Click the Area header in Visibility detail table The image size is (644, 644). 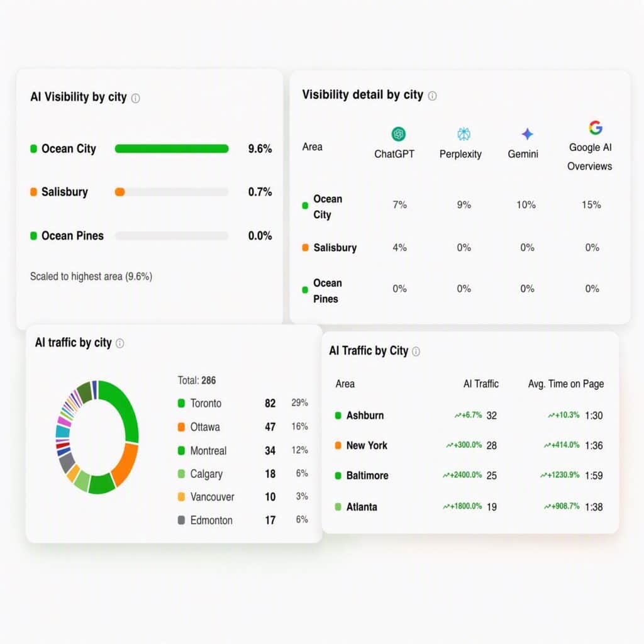312,147
